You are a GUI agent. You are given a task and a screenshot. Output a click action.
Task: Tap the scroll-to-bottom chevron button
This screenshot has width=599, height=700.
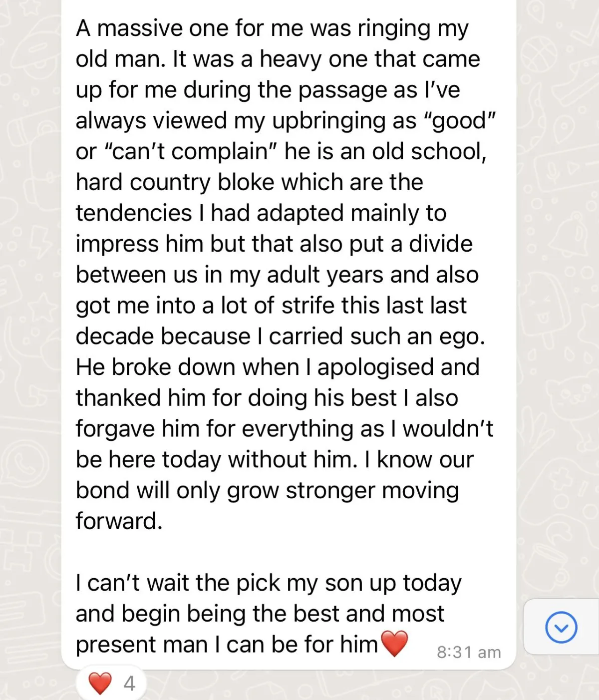tap(561, 628)
